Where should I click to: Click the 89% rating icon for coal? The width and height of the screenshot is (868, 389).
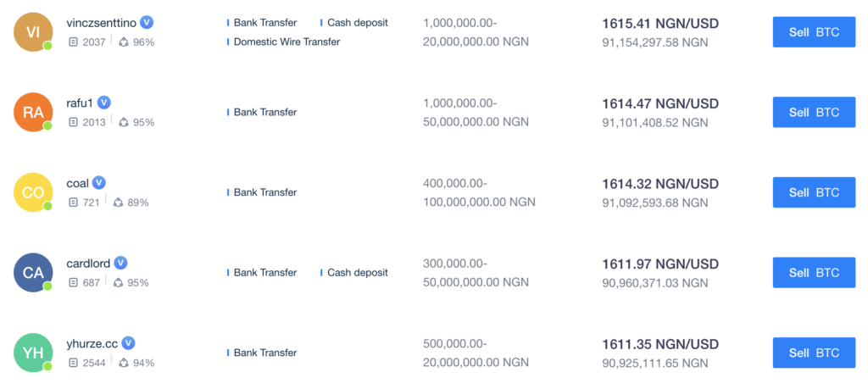(x=118, y=203)
